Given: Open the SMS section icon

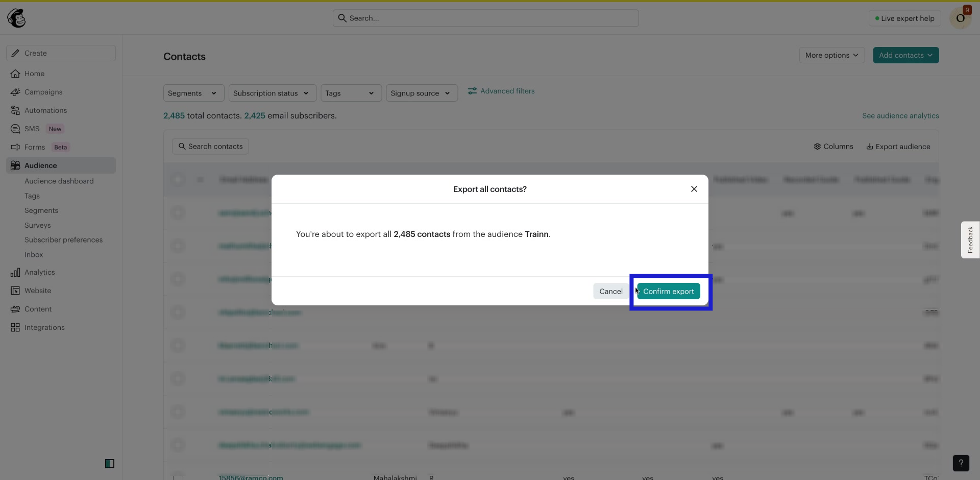Looking at the screenshot, I should tap(16, 129).
